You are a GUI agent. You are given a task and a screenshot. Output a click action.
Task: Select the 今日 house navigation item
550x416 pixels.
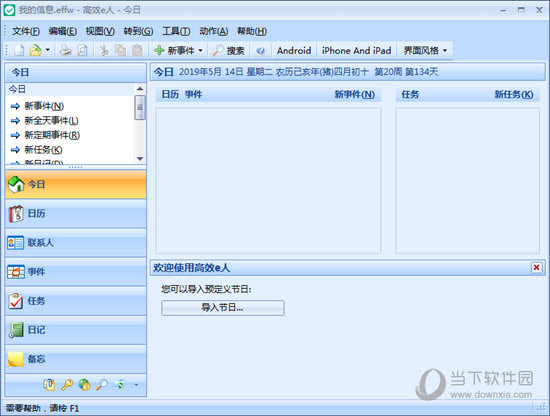click(x=76, y=184)
